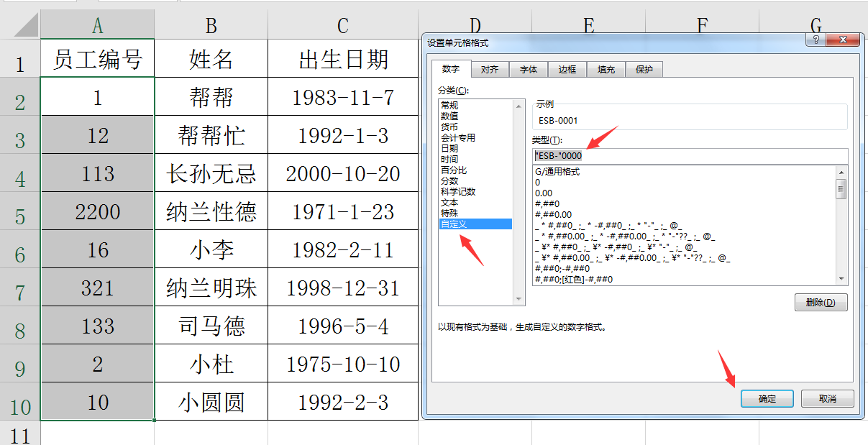Choose 分数 category

[475, 181]
